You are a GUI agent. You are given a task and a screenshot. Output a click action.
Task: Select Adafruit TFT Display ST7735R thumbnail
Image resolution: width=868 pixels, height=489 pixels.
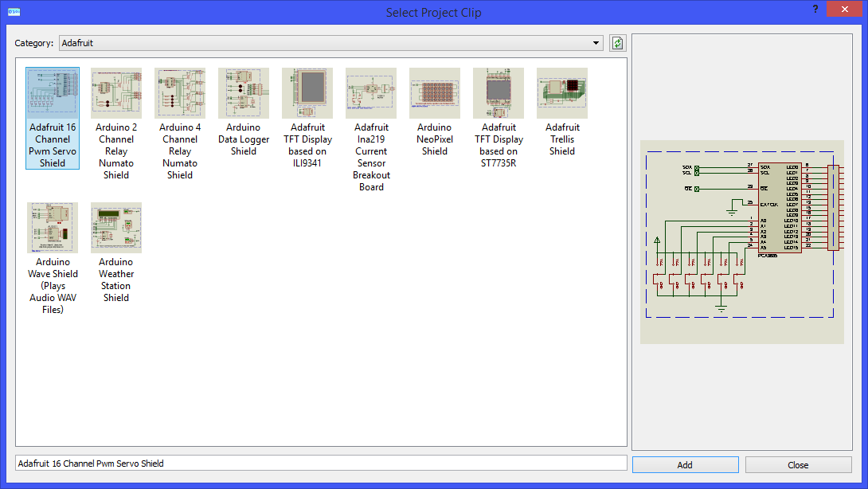(499, 93)
